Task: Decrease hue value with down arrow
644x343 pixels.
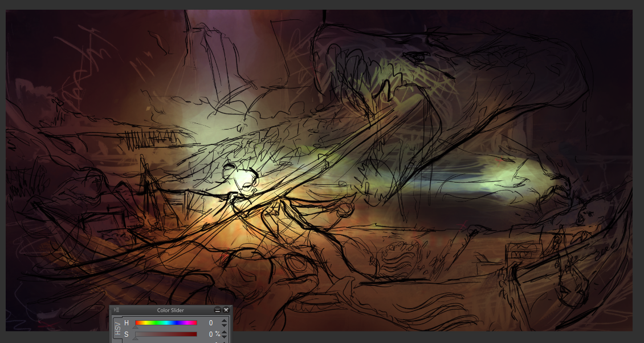Action: (224, 325)
